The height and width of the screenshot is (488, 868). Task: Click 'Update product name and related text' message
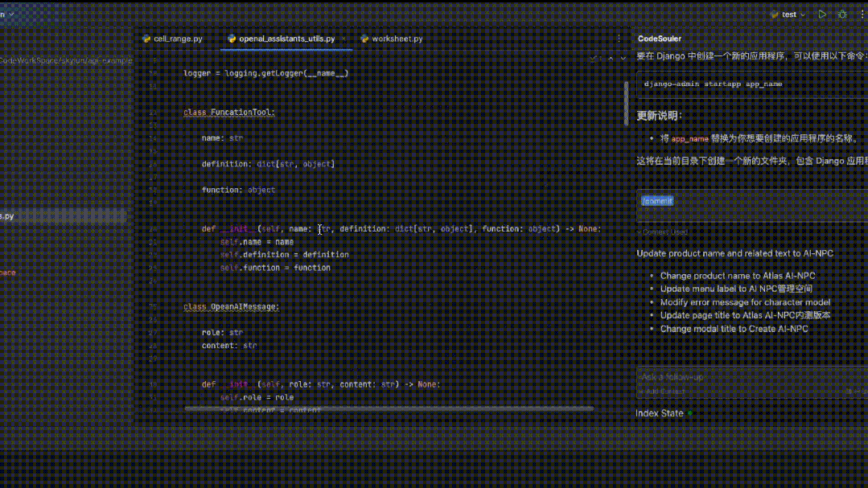click(x=734, y=253)
